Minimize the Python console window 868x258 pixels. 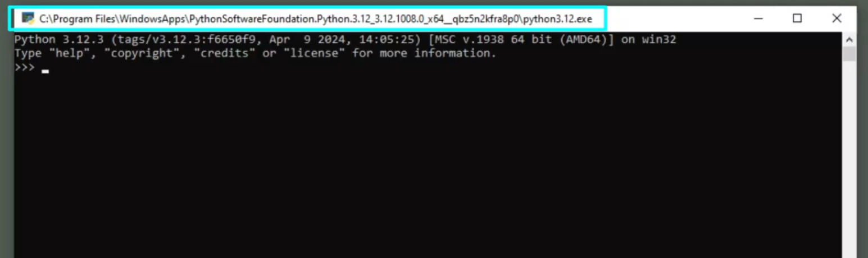(758, 19)
